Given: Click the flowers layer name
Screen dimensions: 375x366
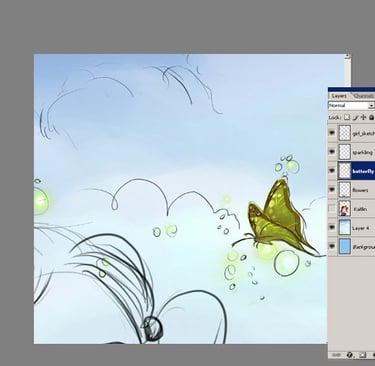Looking at the screenshot, I should click(360, 190).
